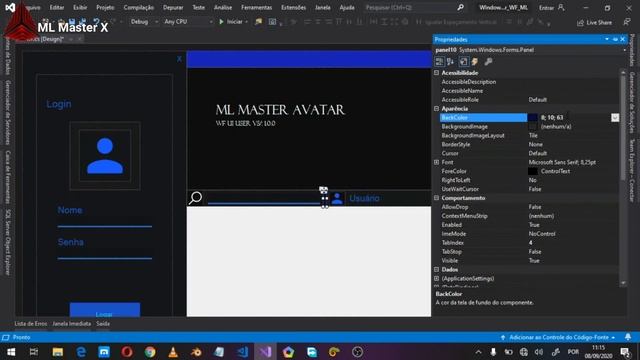640x360 pixels.
Task: Open the Depurar menu
Action: pos(173,7)
